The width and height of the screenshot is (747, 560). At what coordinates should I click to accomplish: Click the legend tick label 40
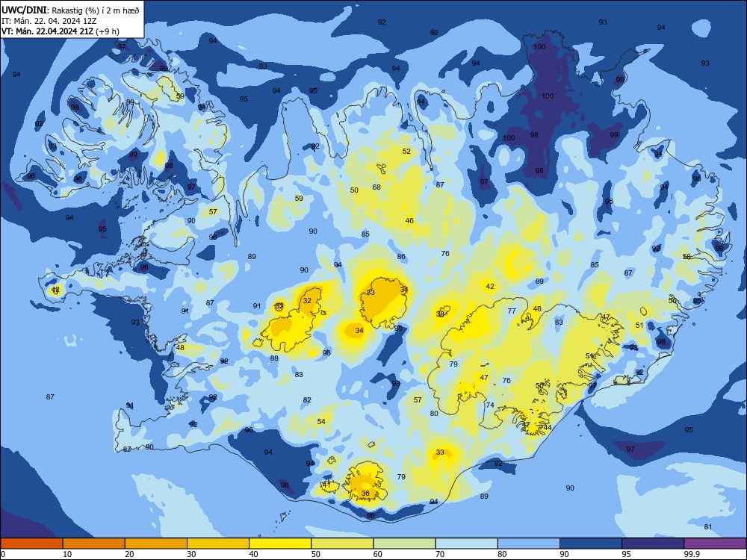pyautogui.click(x=254, y=554)
